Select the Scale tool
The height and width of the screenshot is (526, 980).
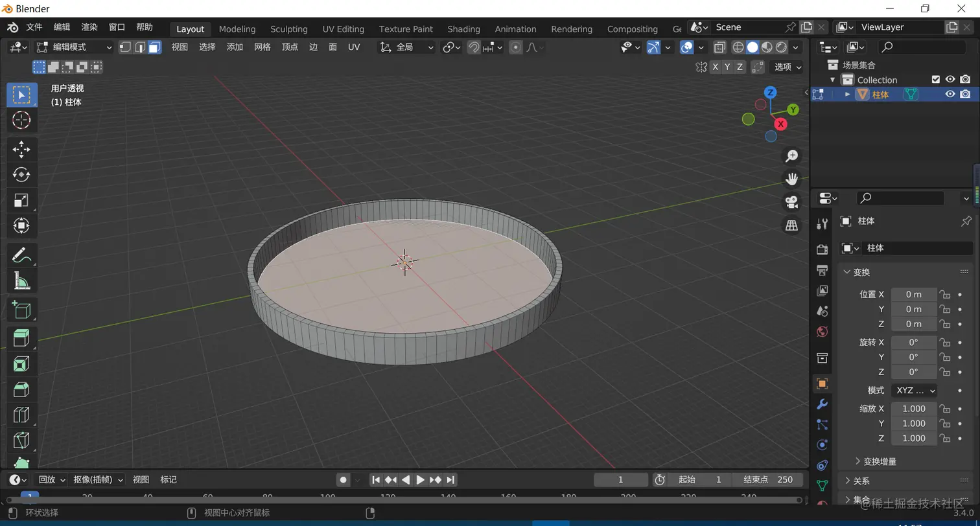pyautogui.click(x=21, y=200)
